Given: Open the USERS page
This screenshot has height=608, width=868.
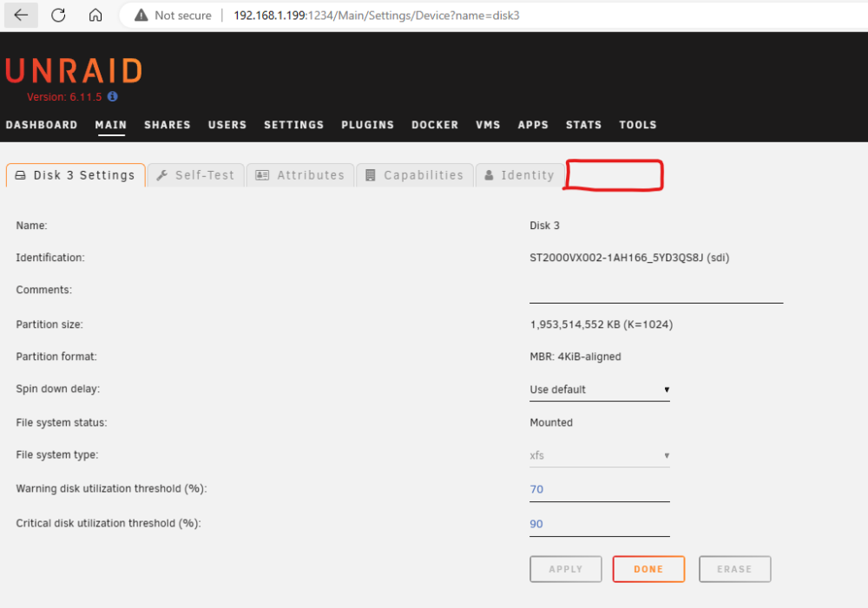Looking at the screenshot, I should pos(227,125).
